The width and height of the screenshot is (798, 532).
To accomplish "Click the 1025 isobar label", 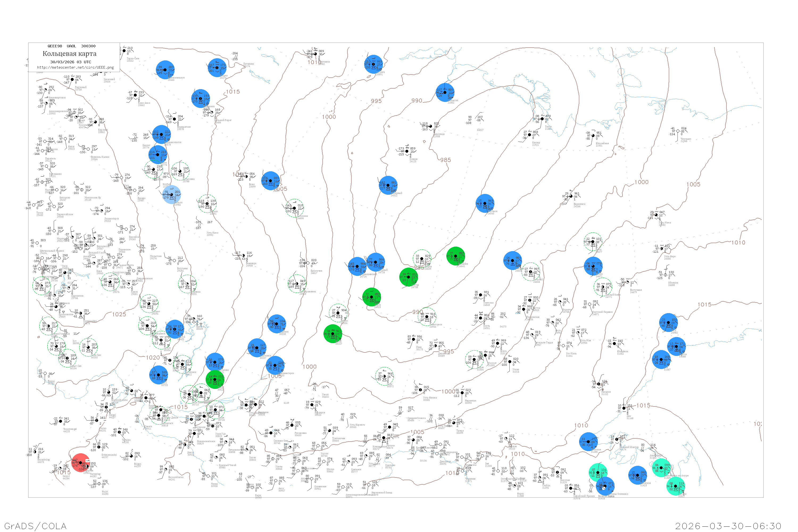I will (119, 314).
